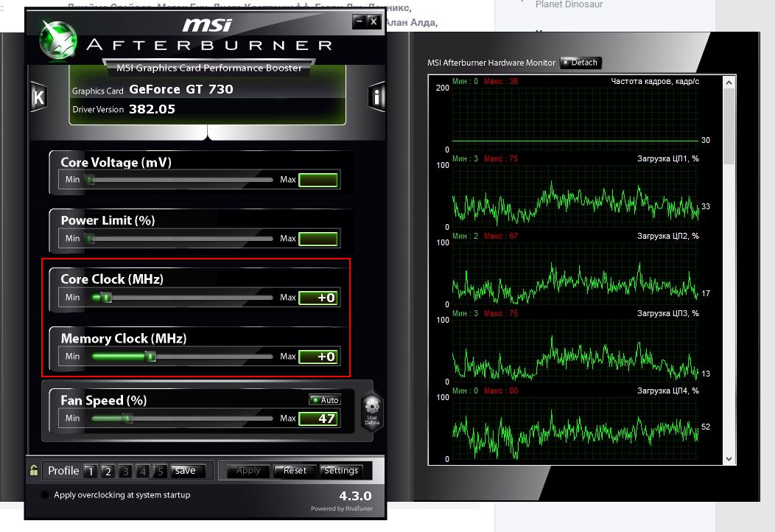Click the driver version 382.05 text
The image size is (775, 532).
(152, 109)
